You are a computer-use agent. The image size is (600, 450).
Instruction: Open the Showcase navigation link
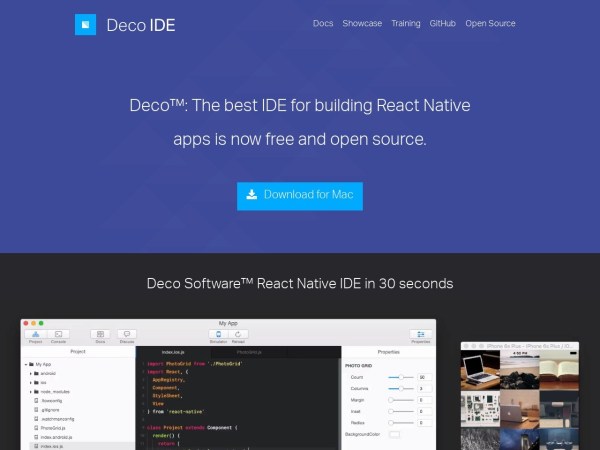click(362, 23)
